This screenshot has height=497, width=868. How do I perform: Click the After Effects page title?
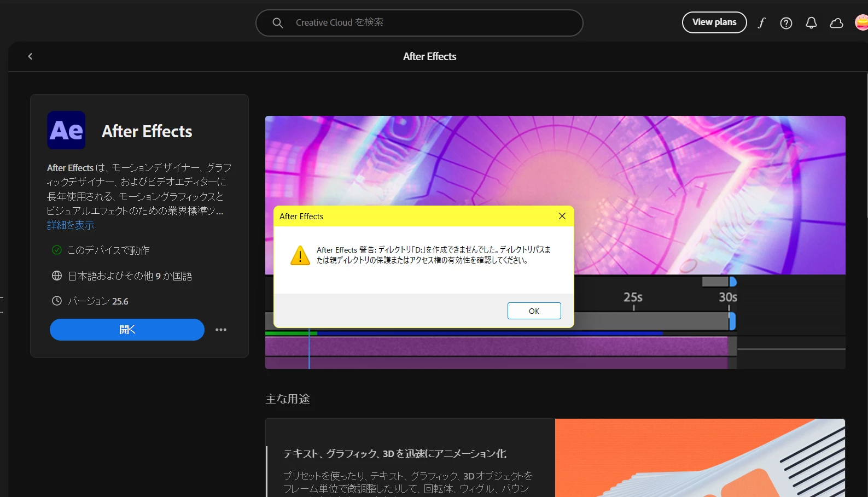429,56
